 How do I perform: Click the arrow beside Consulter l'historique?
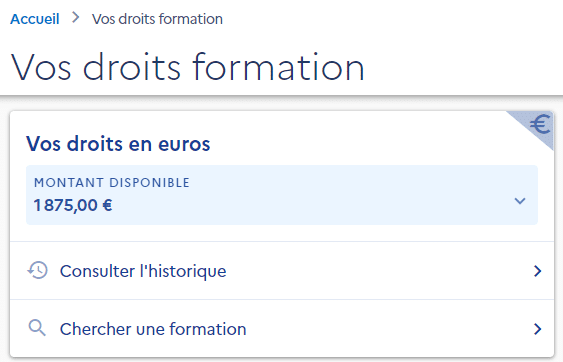(538, 271)
